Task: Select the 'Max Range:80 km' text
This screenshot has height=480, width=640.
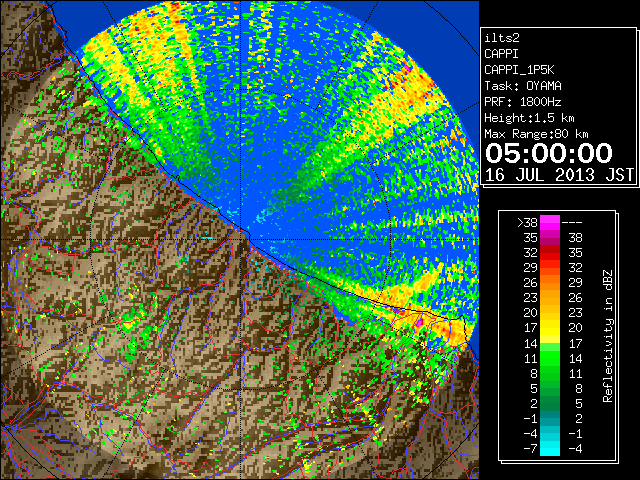Action: 536,134
